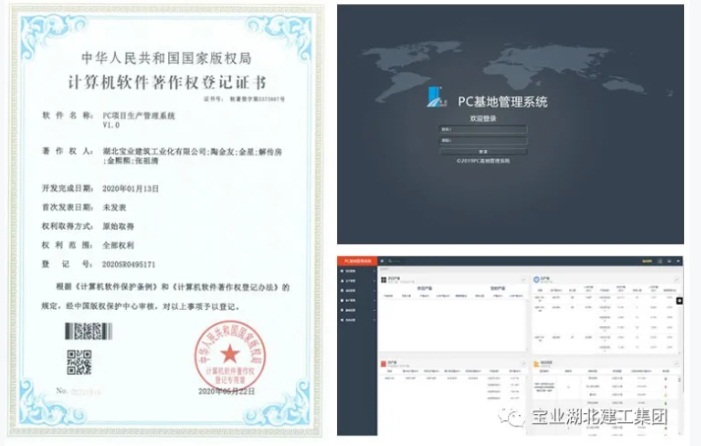Click the issue date 2020年05月22日 on the seal

(227, 391)
